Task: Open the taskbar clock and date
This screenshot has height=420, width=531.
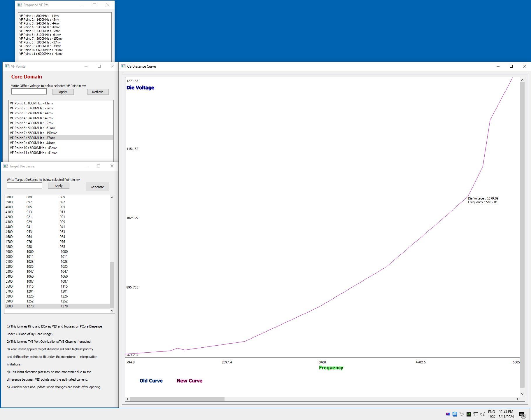Action: [x=506, y=414]
